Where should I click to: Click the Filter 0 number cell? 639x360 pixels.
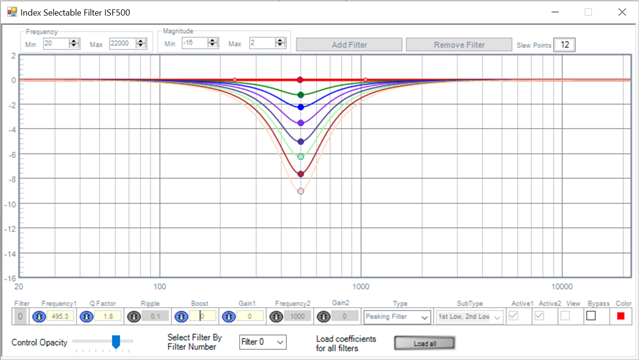click(x=20, y=316)
